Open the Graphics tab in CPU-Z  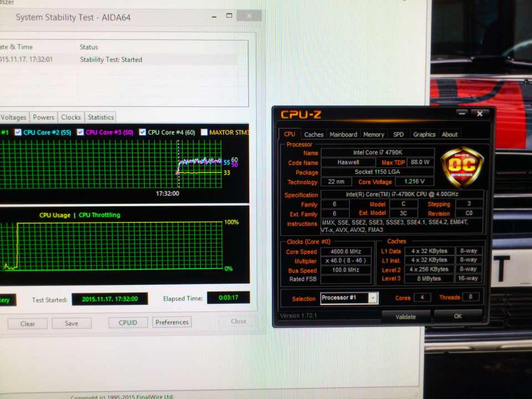tap(424, 135)
